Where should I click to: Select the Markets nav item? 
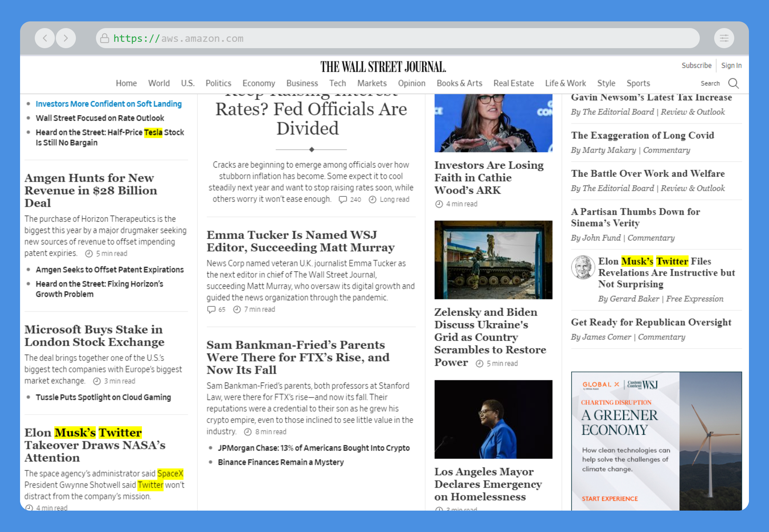click(x=372, y=83)
